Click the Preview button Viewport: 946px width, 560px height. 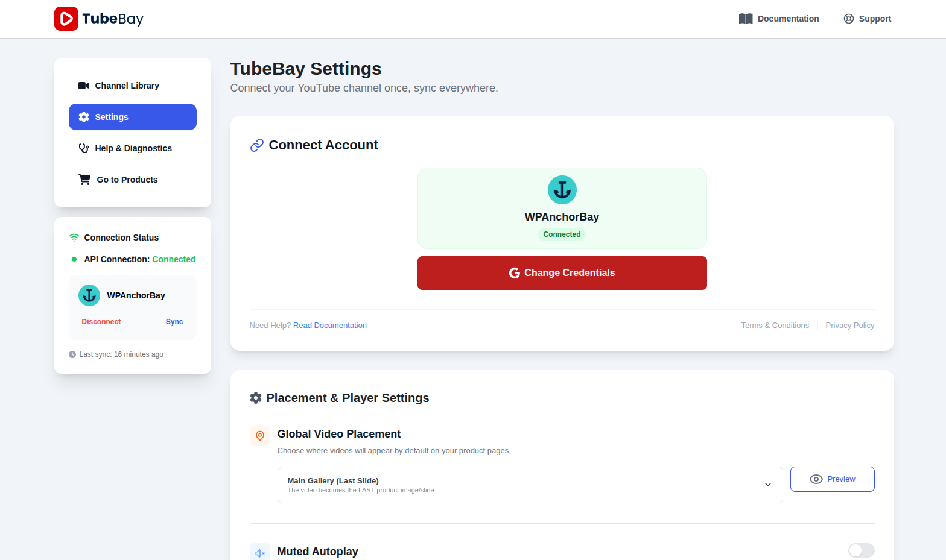click(x=833, y=479)
